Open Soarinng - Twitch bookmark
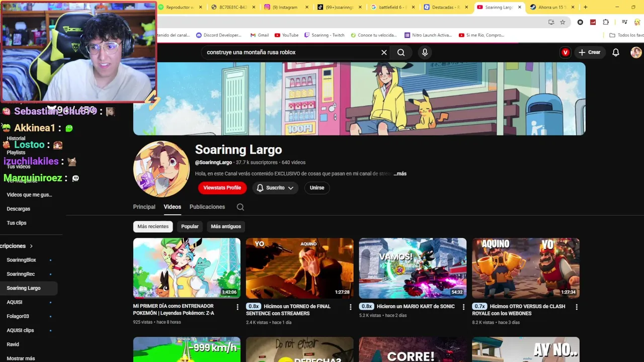 coord(325,35)
